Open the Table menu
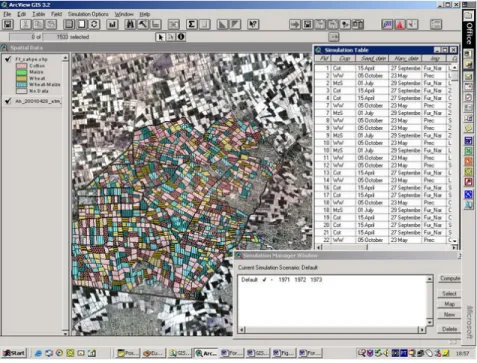This screenshot has width=477, height=363. pyautogui.click(x=39, y=14)
